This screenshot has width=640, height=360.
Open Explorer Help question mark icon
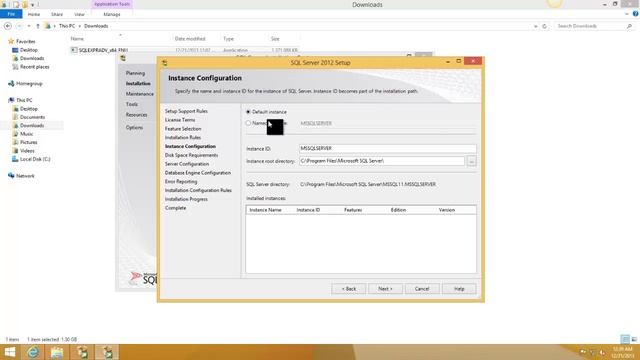pos(635,14)
